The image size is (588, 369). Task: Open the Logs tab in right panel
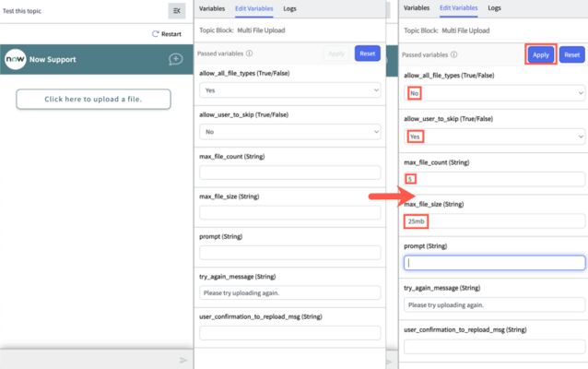(x=494, y=7)
